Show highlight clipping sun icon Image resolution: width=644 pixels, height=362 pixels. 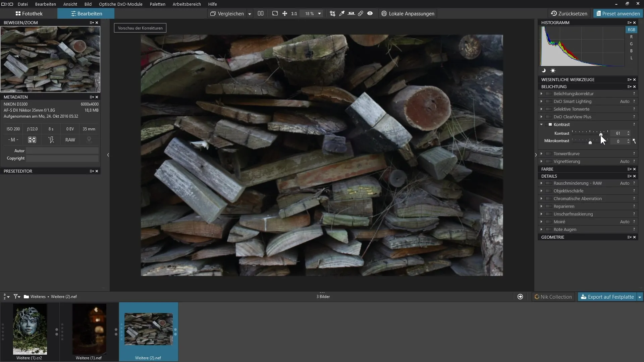pyautogui.click(x=553, y=71)
